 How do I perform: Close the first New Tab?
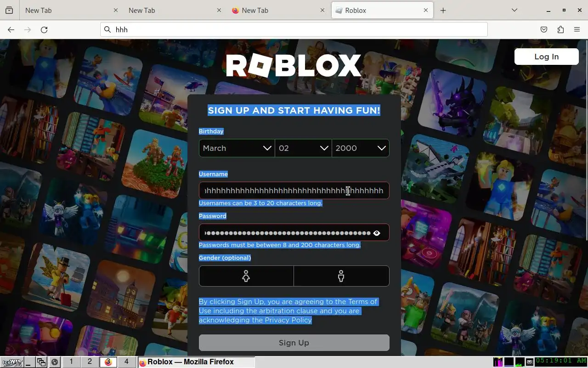point(116,10)
